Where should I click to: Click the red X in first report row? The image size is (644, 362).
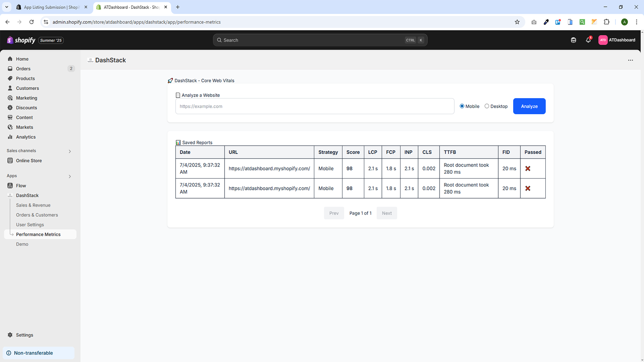(528, 169)
